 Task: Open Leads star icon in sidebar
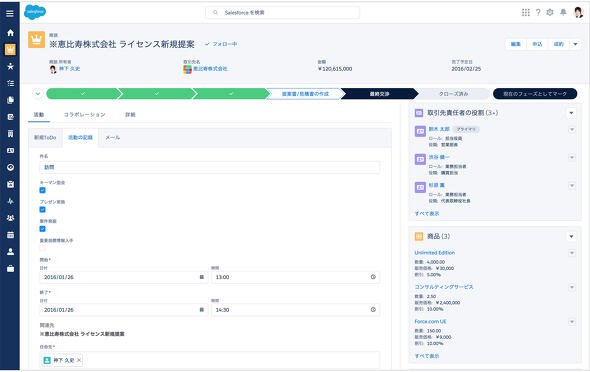pos(10,66)
